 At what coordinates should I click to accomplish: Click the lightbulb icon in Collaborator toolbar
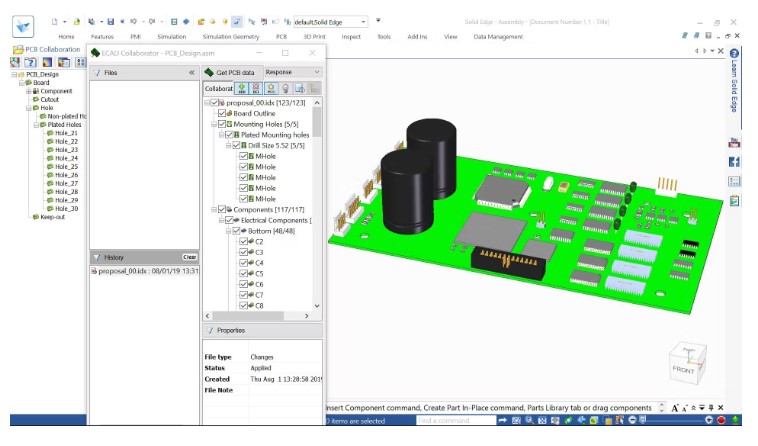click(x=283, y=89)
